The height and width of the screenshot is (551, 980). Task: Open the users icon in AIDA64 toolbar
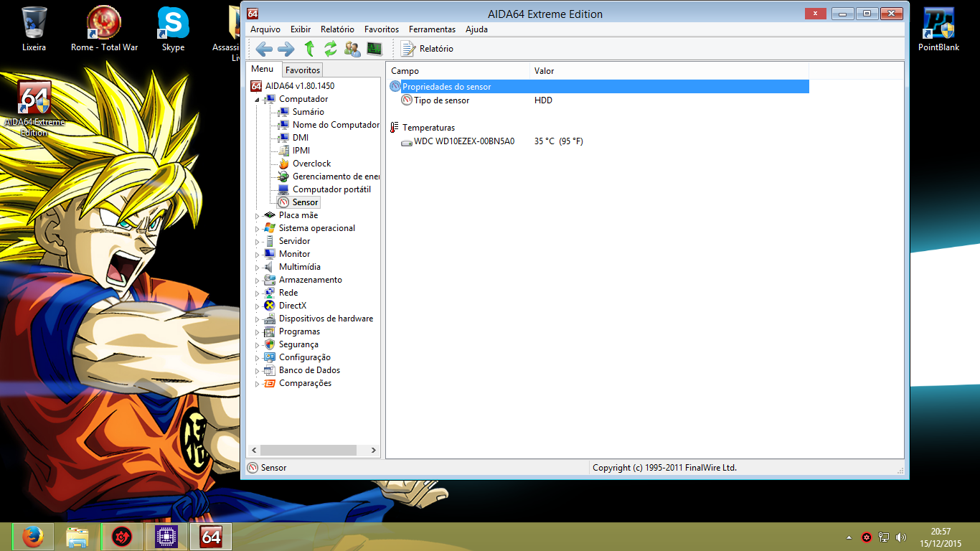click(x=352, y=49)
